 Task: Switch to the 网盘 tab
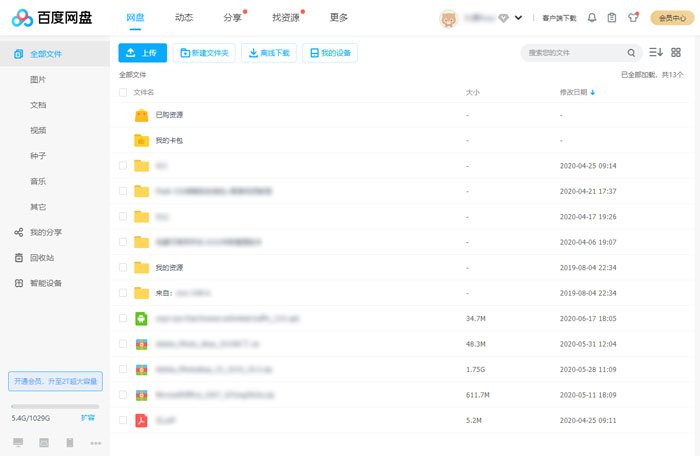pos(135,17)
